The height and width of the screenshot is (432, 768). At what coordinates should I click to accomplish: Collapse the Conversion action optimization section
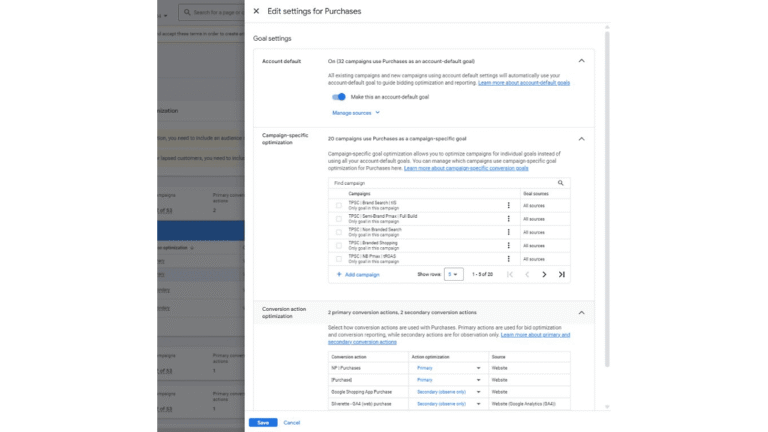pos(581,312)
